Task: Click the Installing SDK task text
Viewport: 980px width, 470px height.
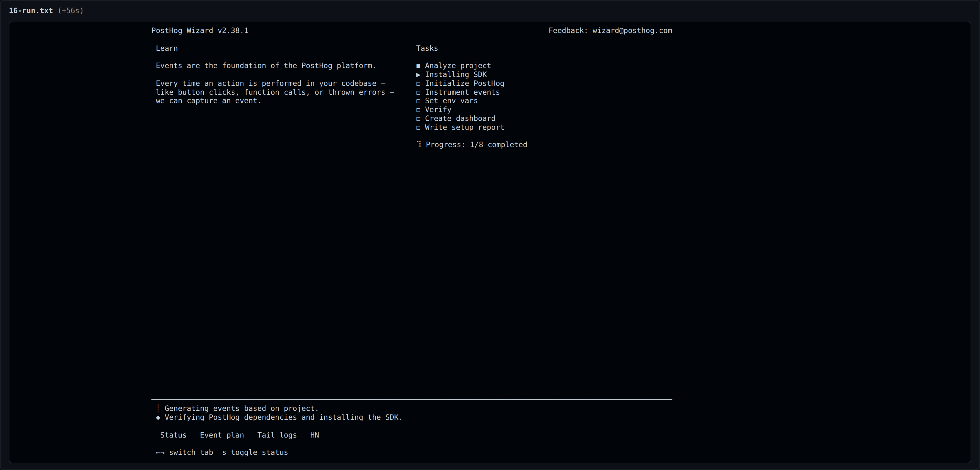Action: 456,75
